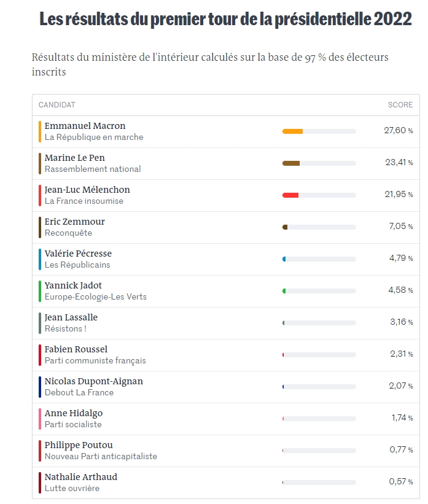The image size is (428, 504).
Task: Click Nathalie Arthaud's 0,57 % score
Action: [401, 482]
